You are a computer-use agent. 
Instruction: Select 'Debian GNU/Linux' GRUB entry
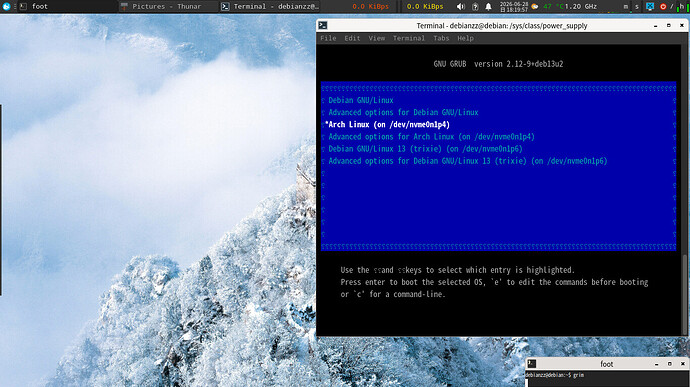361,100
